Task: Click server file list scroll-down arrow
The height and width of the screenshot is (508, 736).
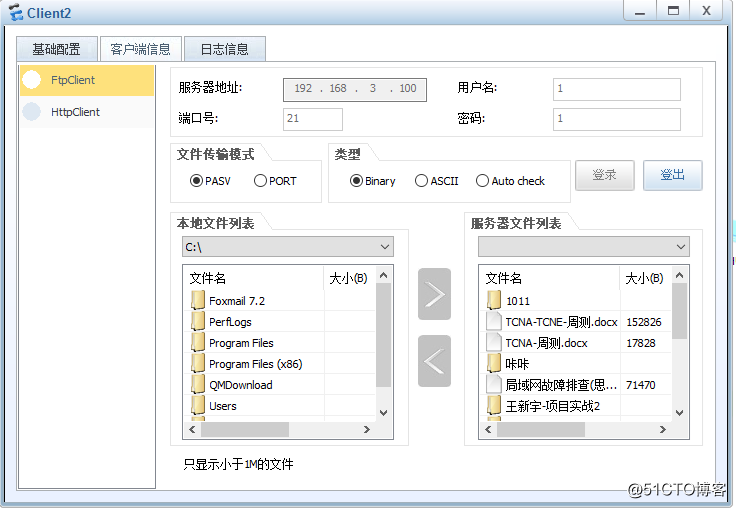Action: (679, 413)
